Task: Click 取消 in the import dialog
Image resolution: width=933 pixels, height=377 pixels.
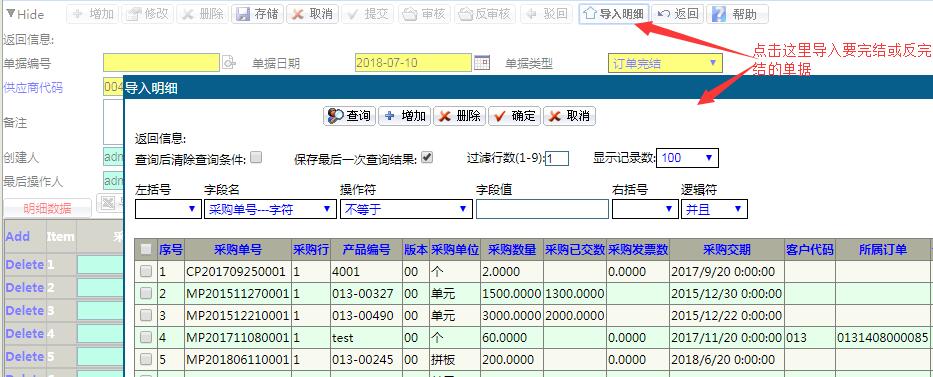Action: click(569, 116)
